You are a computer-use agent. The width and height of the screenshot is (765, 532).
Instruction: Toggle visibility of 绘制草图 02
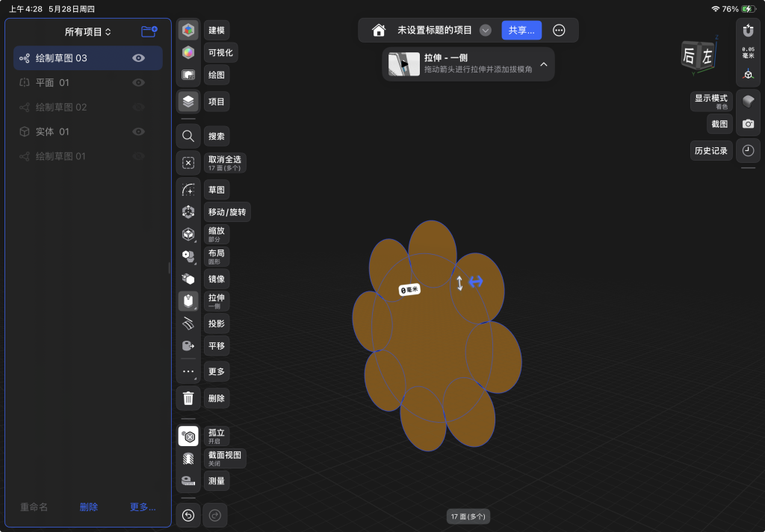pos(138,108)
